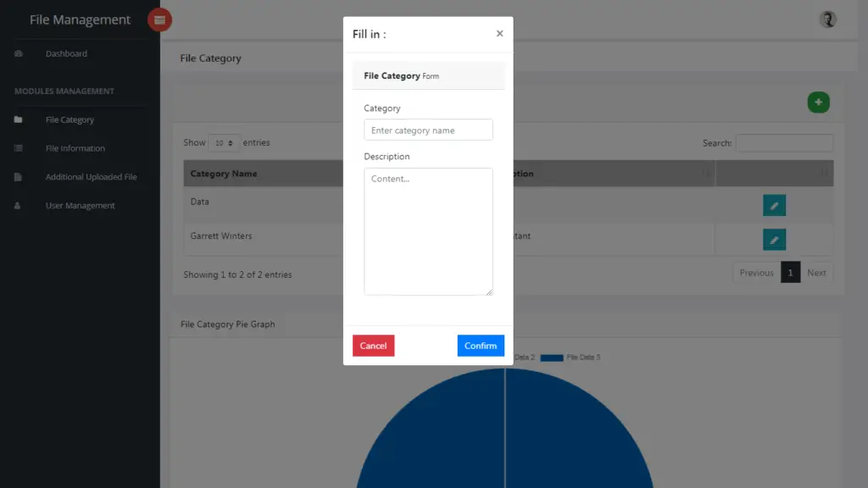Close the Fill in dialog with X

(x=499, y=34)
